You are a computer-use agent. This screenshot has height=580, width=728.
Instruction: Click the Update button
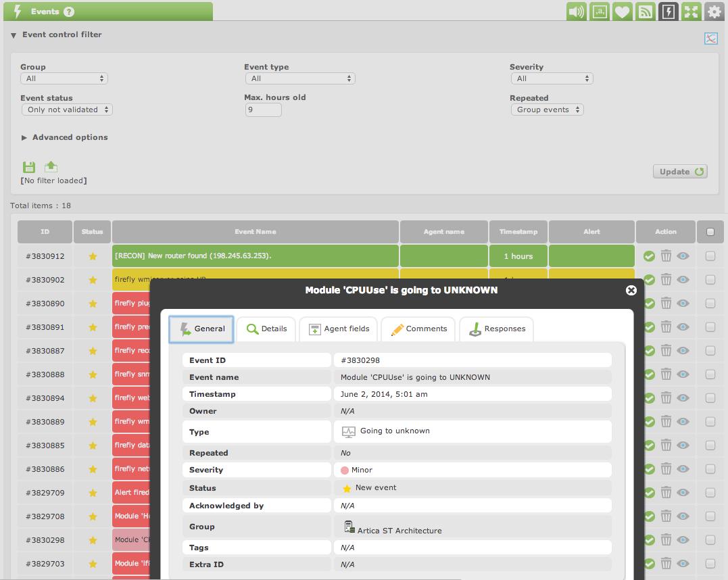(x=680, y=172)
